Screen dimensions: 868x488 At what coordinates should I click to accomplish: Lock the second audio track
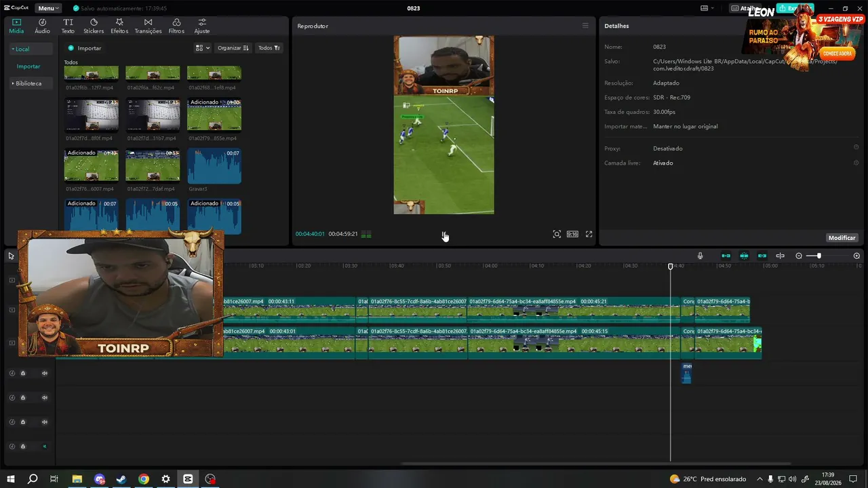coord(22,397)
